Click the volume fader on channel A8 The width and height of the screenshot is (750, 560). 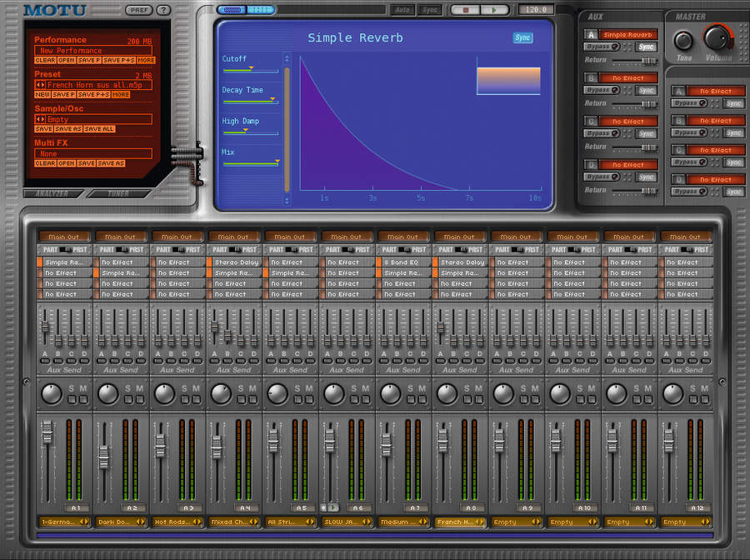click(443, 440)
